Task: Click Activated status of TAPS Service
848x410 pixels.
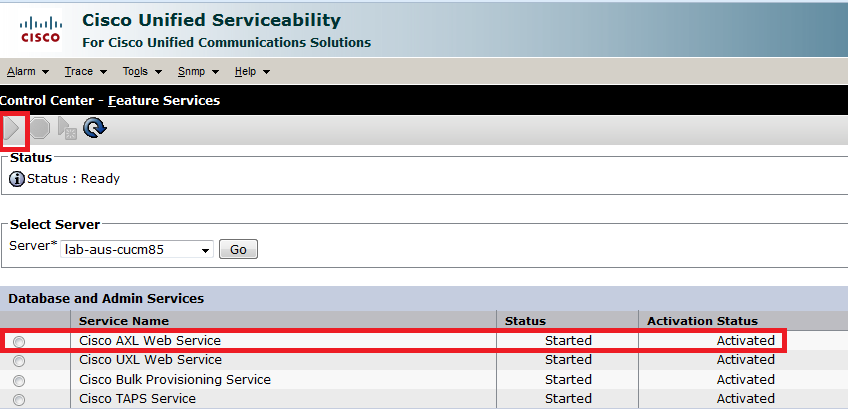Action: [746, 399]
